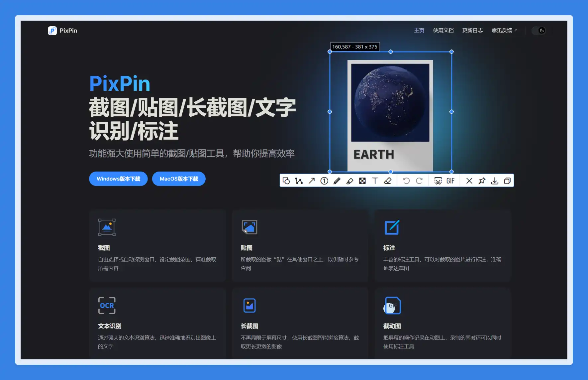Toggle the dark mode switch
The image size is (588, 380).
click(539, 31)
